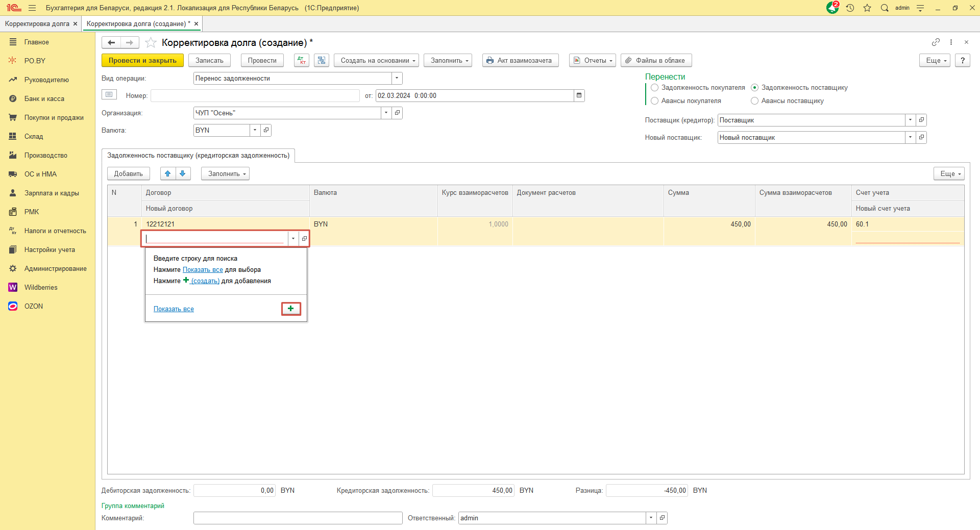Open favorites star in title bar
980x530 pixels.
(x=867, y=8)
